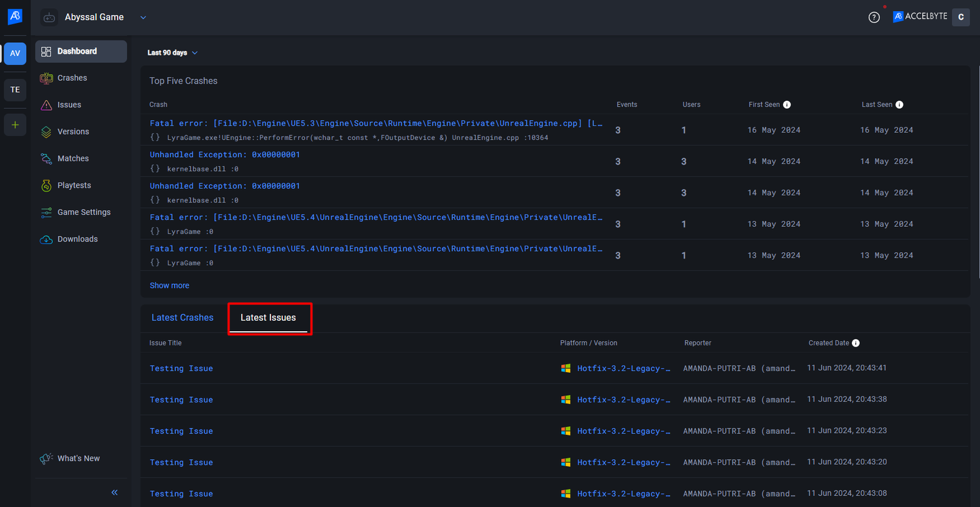Open Dashboard in the sidebar
The image size is (980, 507).
[81, 52]
